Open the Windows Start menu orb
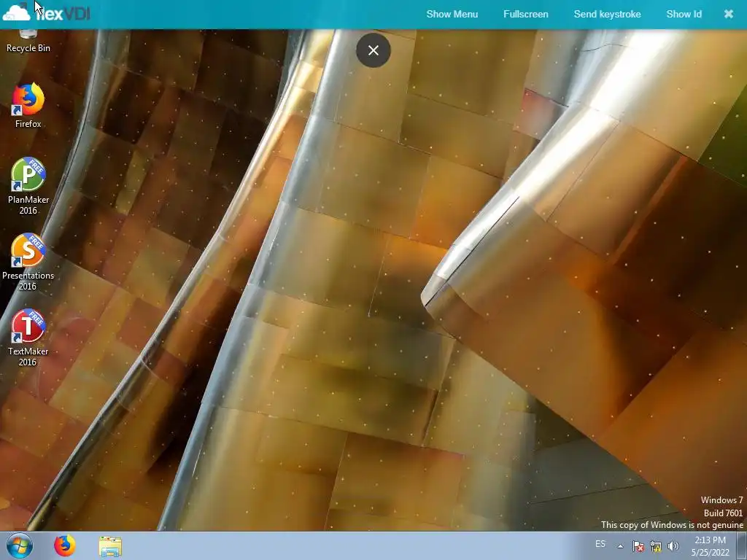747x560 pixels. (x=20, y=545)
